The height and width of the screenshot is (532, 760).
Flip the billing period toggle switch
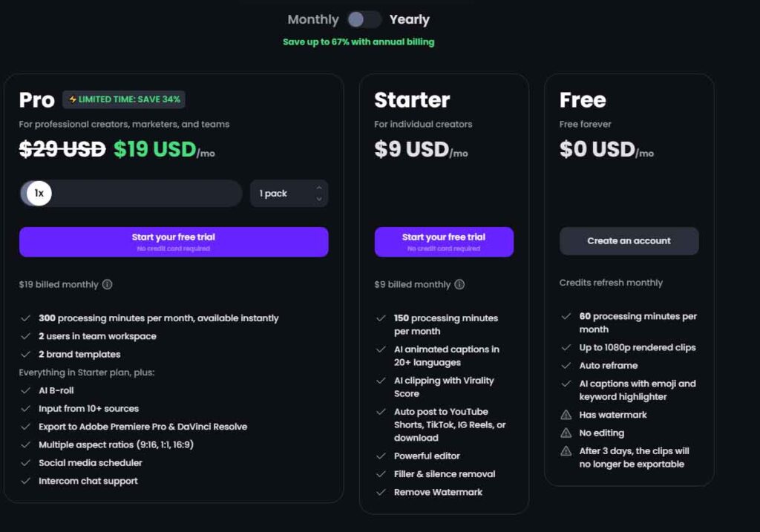[x=364, y=20]
